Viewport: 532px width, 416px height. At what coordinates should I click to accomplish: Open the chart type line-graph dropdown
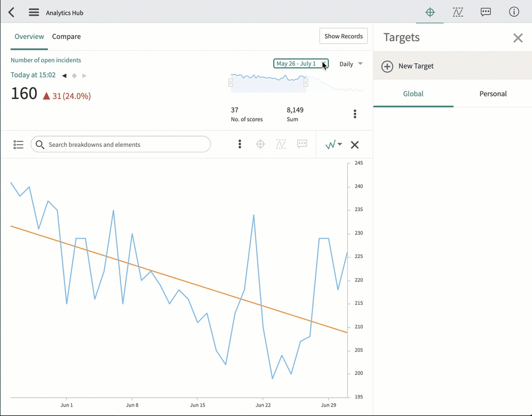[x=333, y=145]
